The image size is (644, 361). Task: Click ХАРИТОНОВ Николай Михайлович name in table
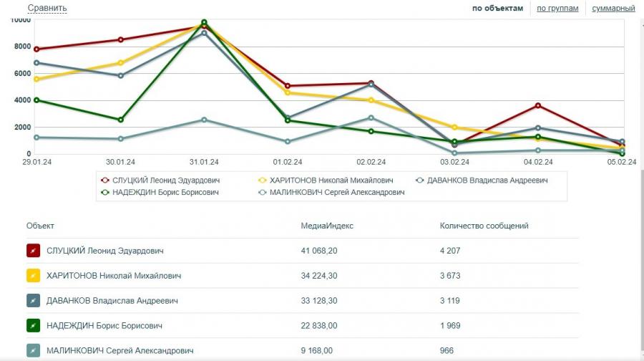113,276
